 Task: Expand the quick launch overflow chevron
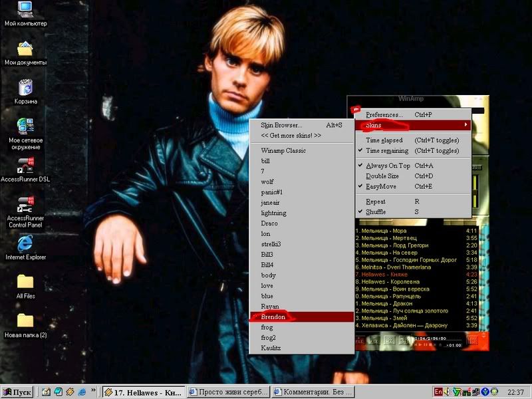click(x=94, y=391)
